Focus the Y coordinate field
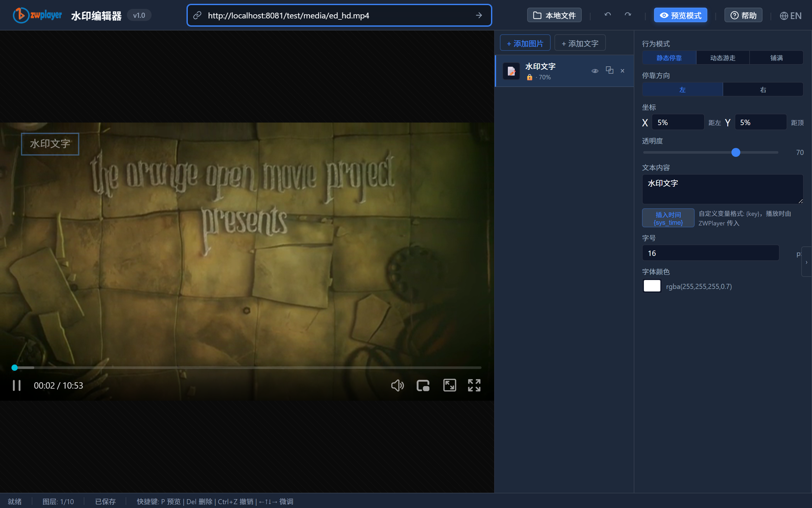Viewport: 812px width, 508px height. pyautogui.click(x=761, y=122)
